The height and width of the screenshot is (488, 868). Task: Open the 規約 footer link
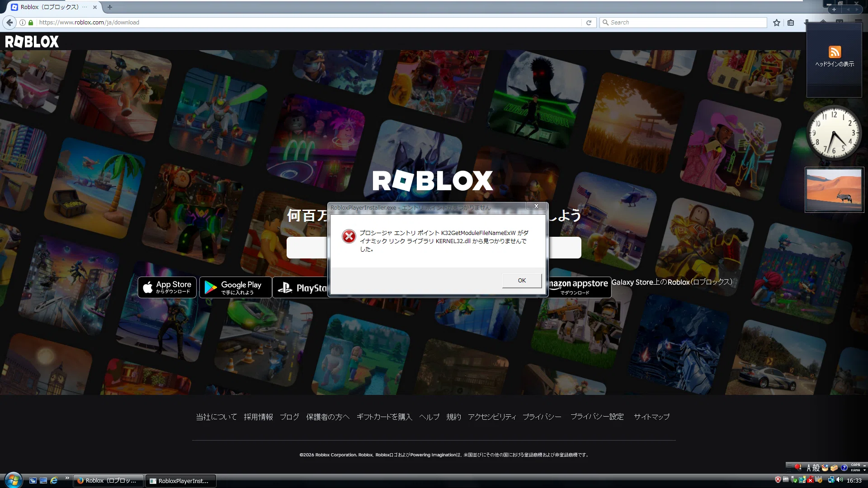click(x=454, y=417)
